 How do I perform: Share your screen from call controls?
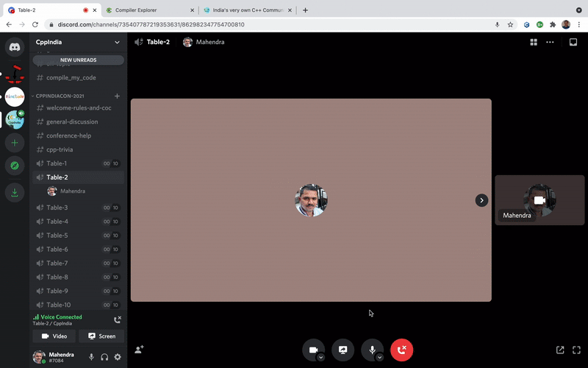tap(343, 350)
